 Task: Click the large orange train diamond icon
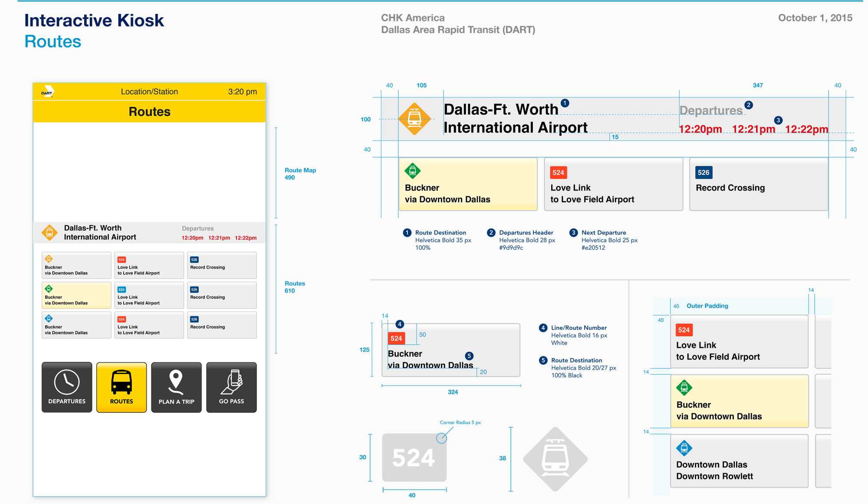[414, 119]
